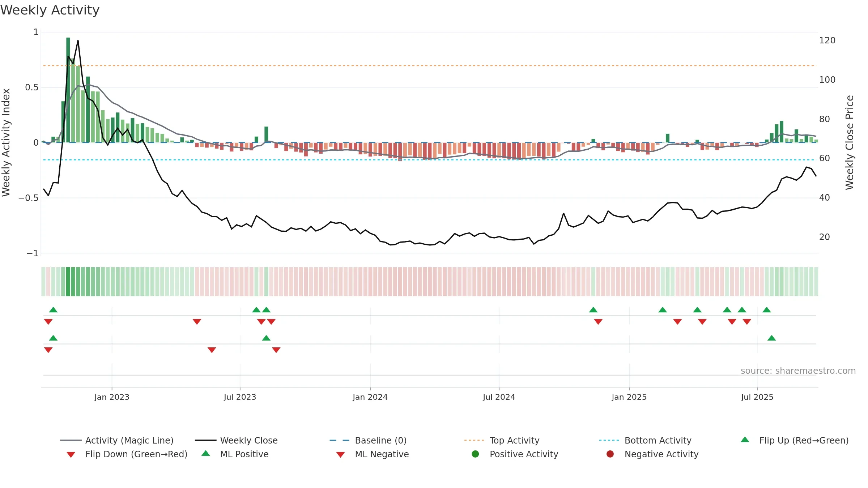Click the Jul 2024 axis label

[x=499, y=397]
